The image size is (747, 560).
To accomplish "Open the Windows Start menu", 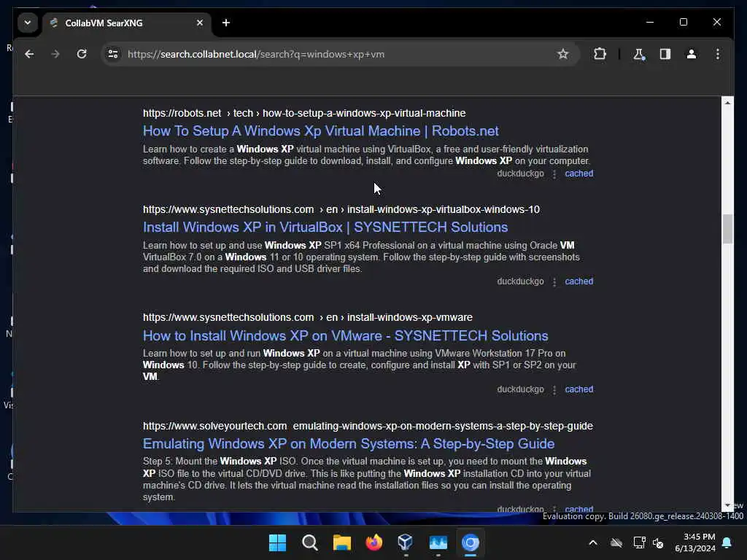I will [x=278, y=542].
